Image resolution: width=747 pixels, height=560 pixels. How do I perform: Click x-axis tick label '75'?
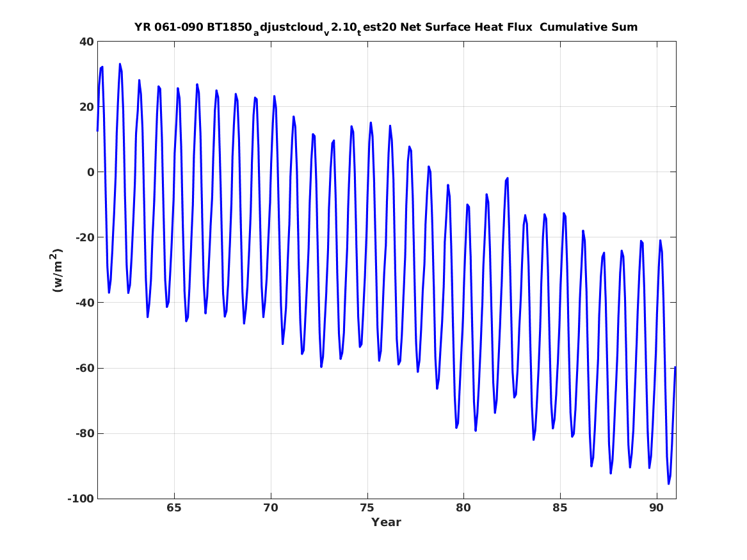[367, 508]
